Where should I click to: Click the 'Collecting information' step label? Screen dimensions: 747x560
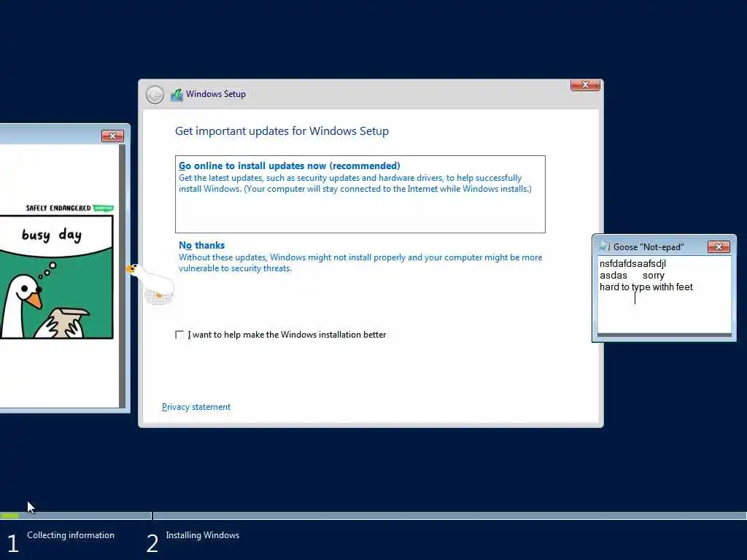tap(71, 535)
